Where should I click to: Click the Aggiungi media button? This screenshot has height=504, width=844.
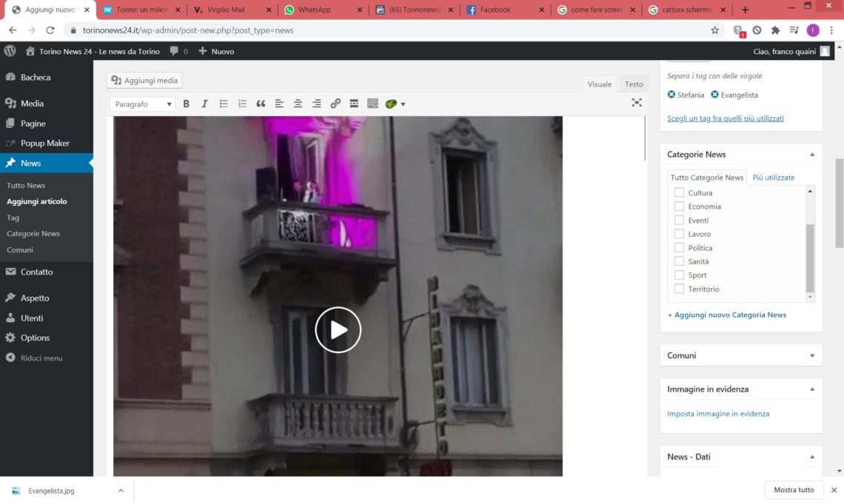click(x=144, y=81)
